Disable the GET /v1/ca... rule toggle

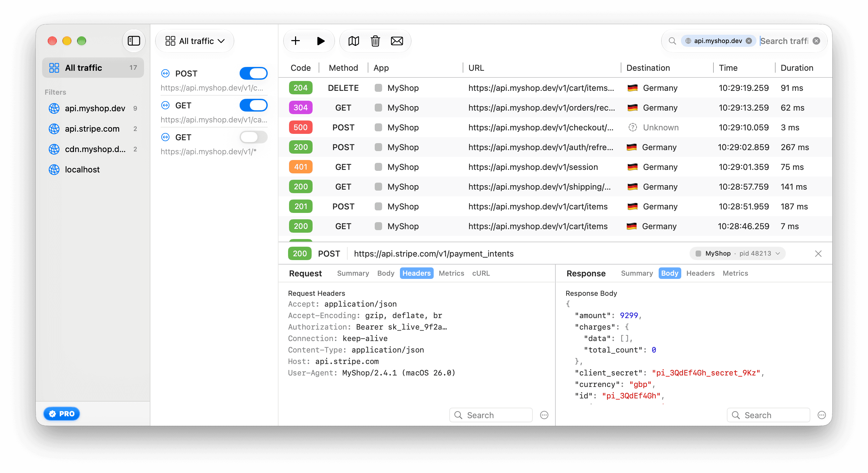(x=253, y=105)
